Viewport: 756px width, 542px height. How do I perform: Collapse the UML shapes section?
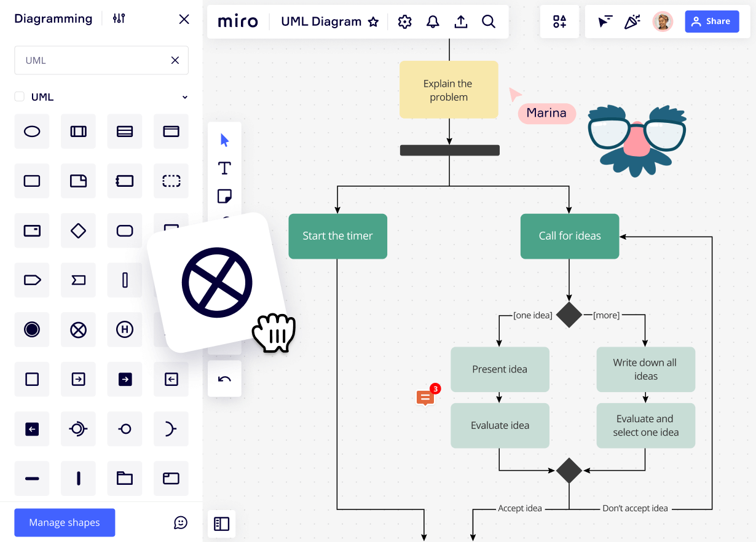(x=184, y=96)
